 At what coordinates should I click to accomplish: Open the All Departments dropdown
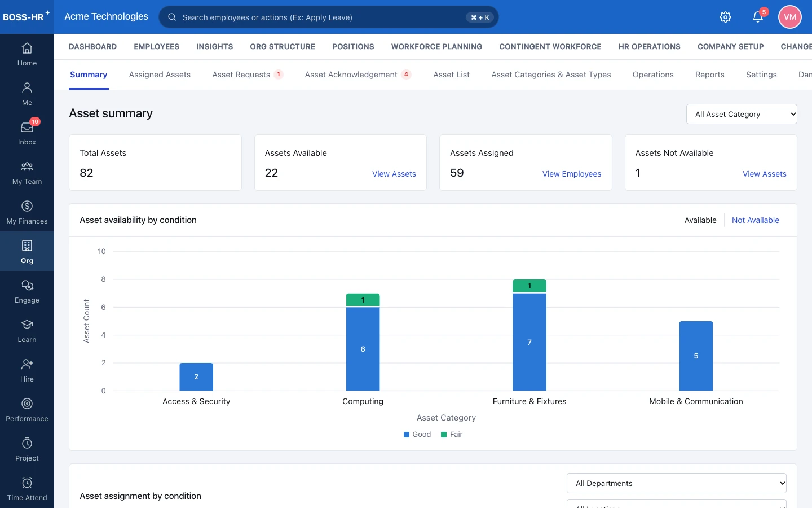point(677,483)
